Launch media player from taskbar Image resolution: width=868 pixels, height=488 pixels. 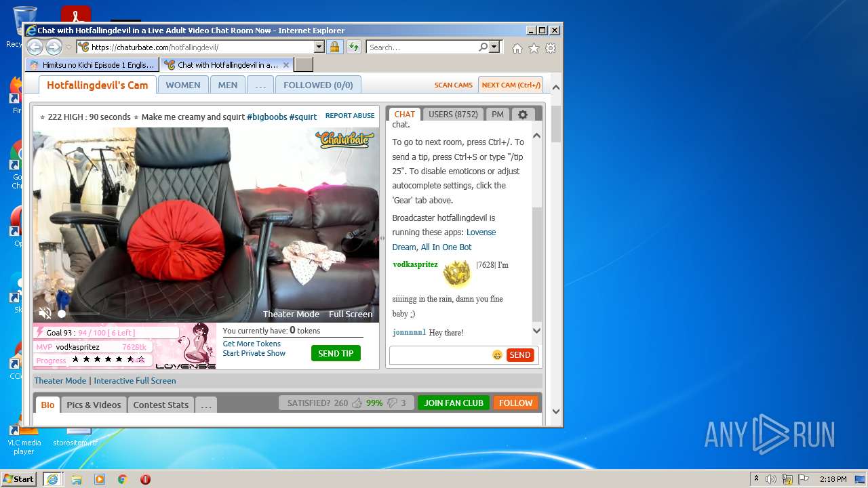click(x=100, y=479)
